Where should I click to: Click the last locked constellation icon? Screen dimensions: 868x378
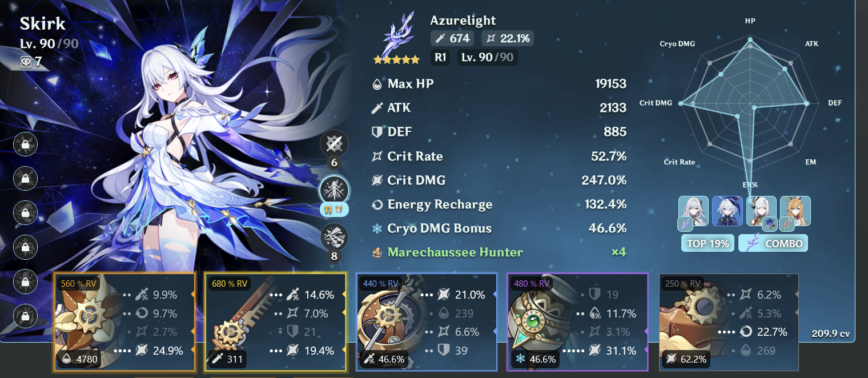(x=25, y=316)
